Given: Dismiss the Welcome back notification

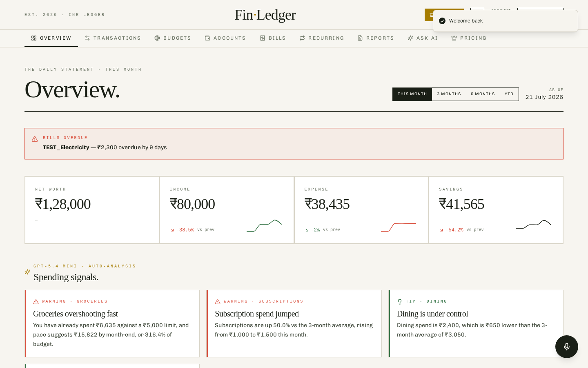Looking at the screenshot, I should click(x=506, y=21).
